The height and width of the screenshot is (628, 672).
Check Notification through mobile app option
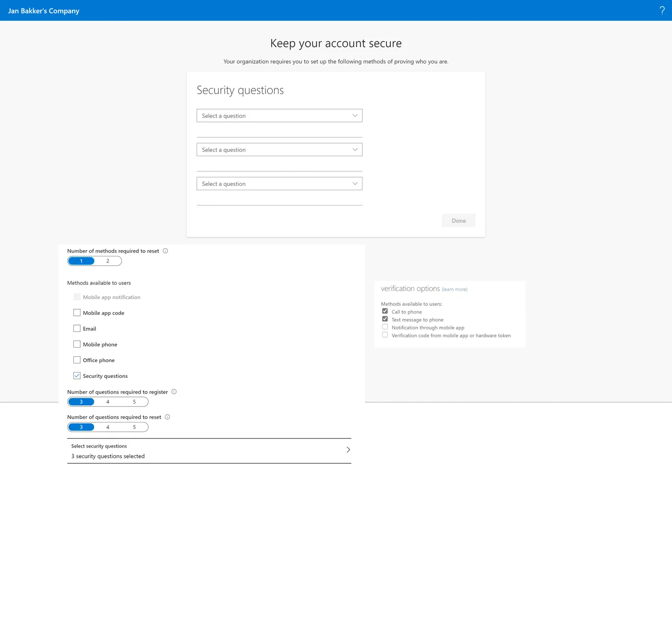click(x=385, y=327)
